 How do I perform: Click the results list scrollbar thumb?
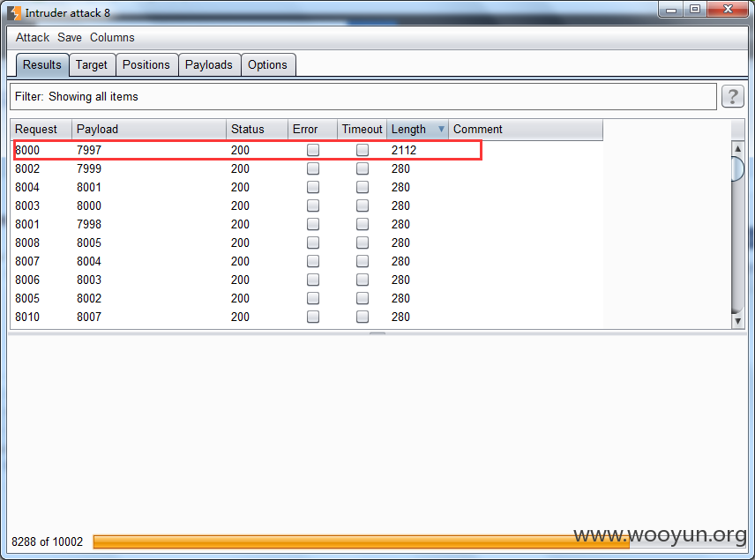737,169
